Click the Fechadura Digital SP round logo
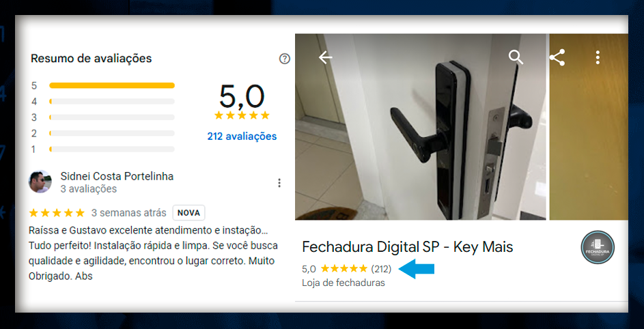Screen dimensions: 644x329 click(598, 247)
